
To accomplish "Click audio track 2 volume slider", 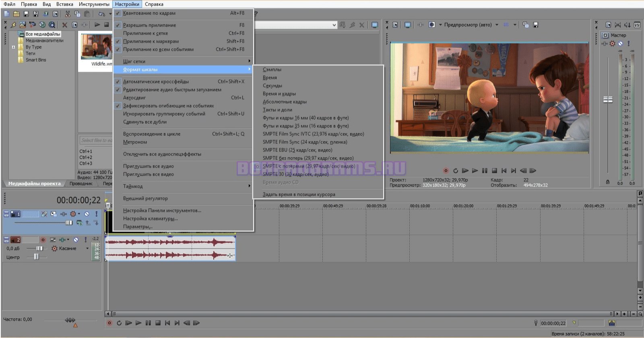I will 39,249.
